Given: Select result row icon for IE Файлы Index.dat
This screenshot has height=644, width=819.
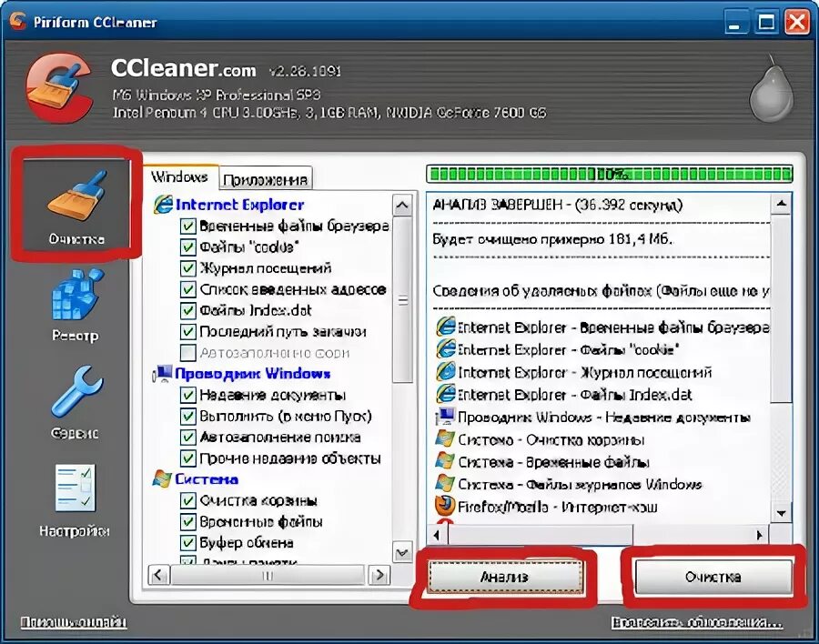Looking at the screenshot, I should [x=446, y=394].
